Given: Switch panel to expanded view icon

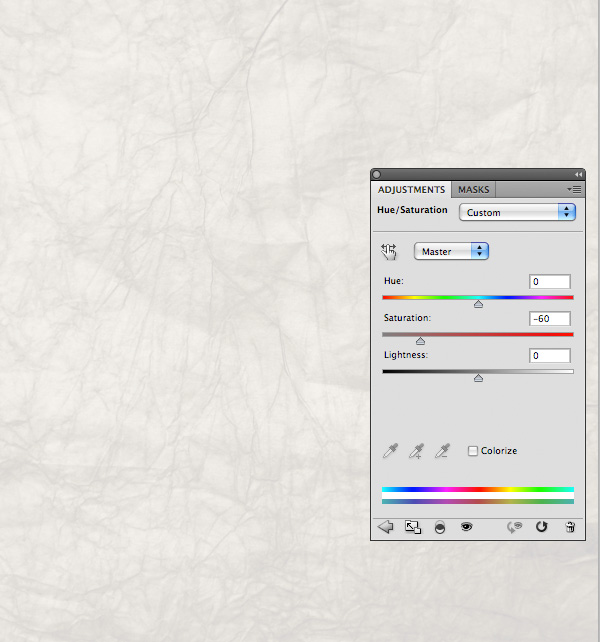Looking at the screenshot, I should tap(412, 527).
